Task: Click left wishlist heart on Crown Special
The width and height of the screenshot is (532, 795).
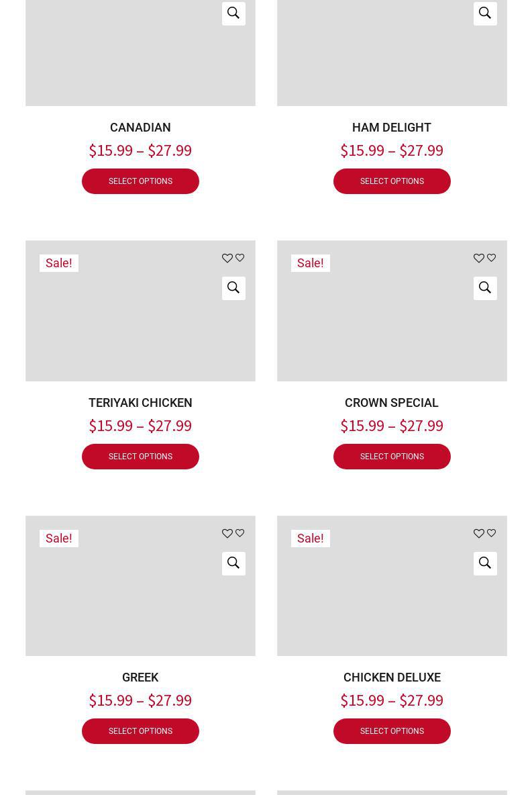Action: point(479,259)
